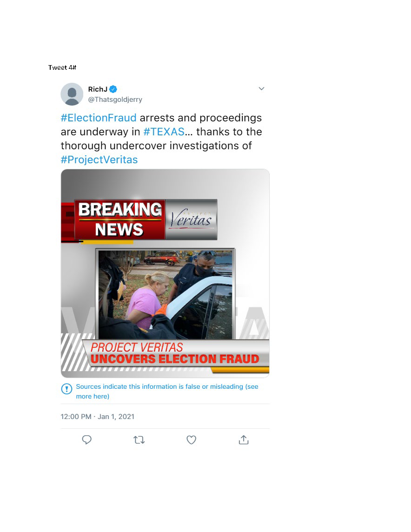Image resolution: width=411 pixels, height=532 pixels.
Task: Open the #ProjectVeritas hashtag link
Action: click(99, 160)
